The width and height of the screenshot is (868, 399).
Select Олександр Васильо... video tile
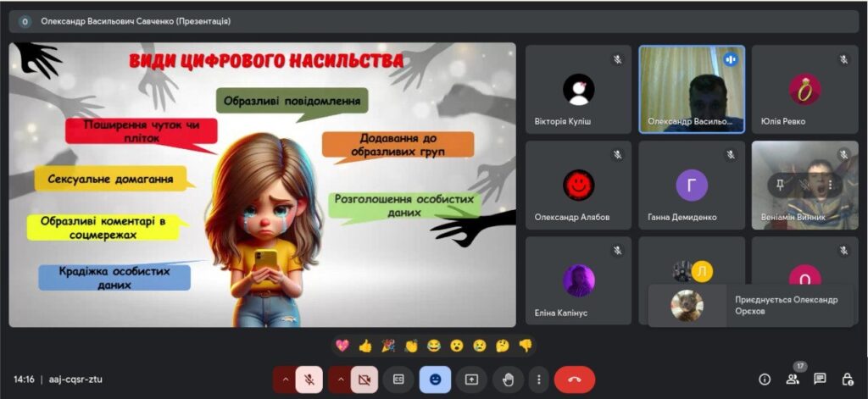tap(692, 90)
